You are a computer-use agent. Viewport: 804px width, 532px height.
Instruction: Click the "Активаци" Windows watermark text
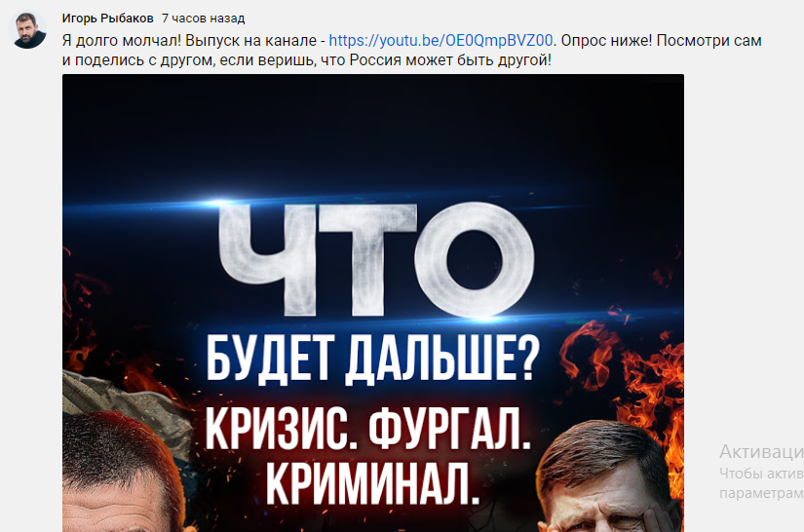761,451
